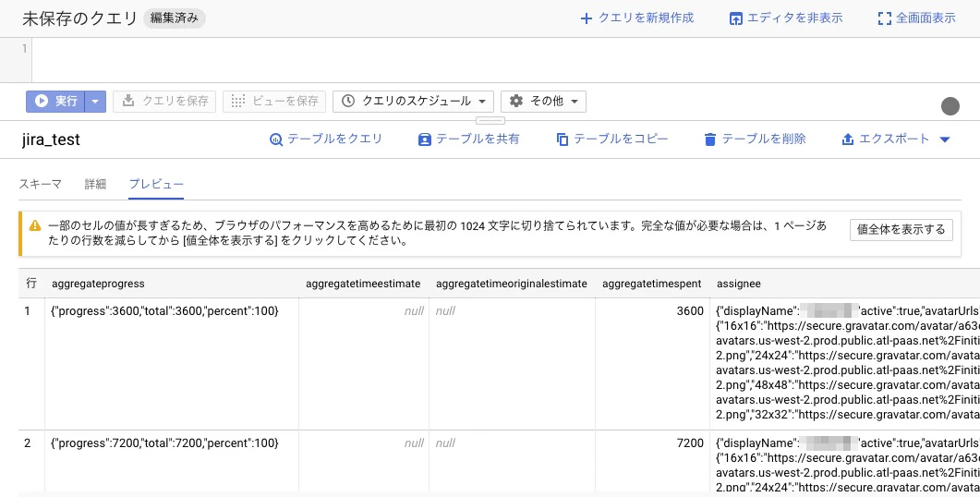Viewport: 980px width, 497px height.
Task: Click the query magnifier icon
Action: pos(276,139)
